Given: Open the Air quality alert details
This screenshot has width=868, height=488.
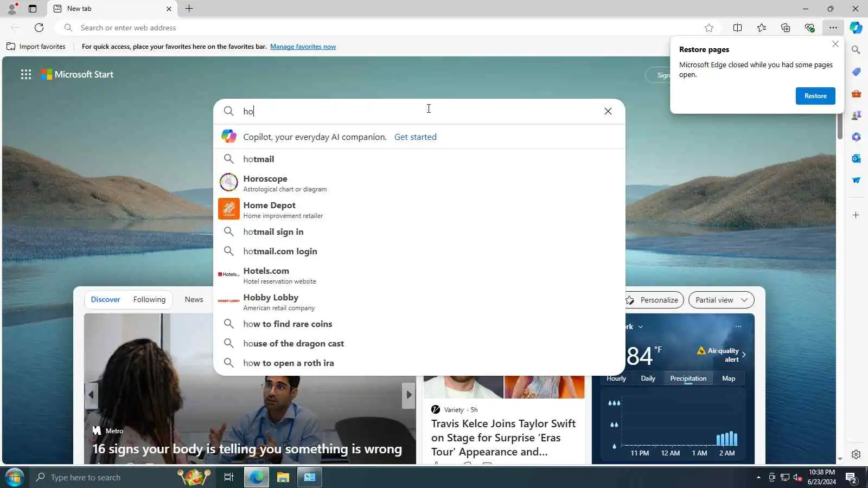Looking at the screenshot, I should (x=722, y=355).
